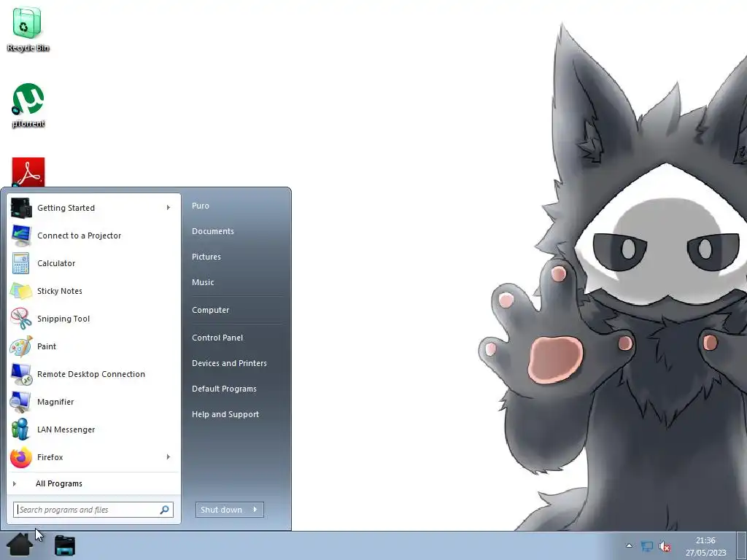Select the All Programs label
747x560 pixels.
59,484
